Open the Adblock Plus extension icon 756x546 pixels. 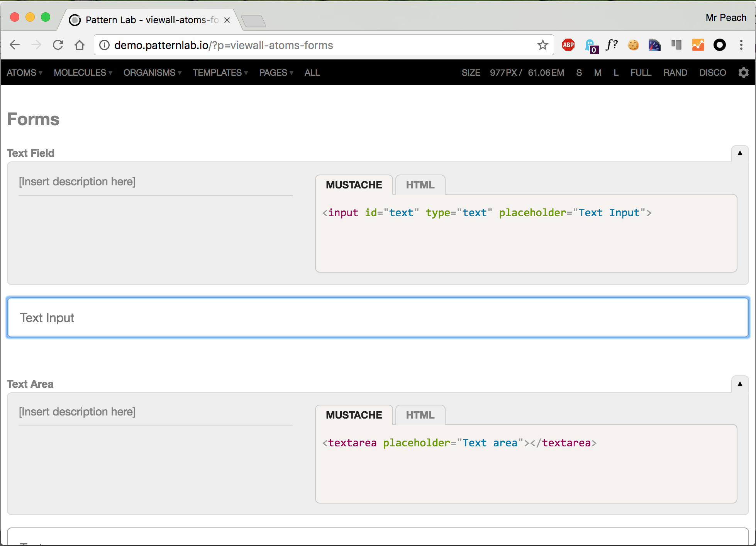[568, 45]
